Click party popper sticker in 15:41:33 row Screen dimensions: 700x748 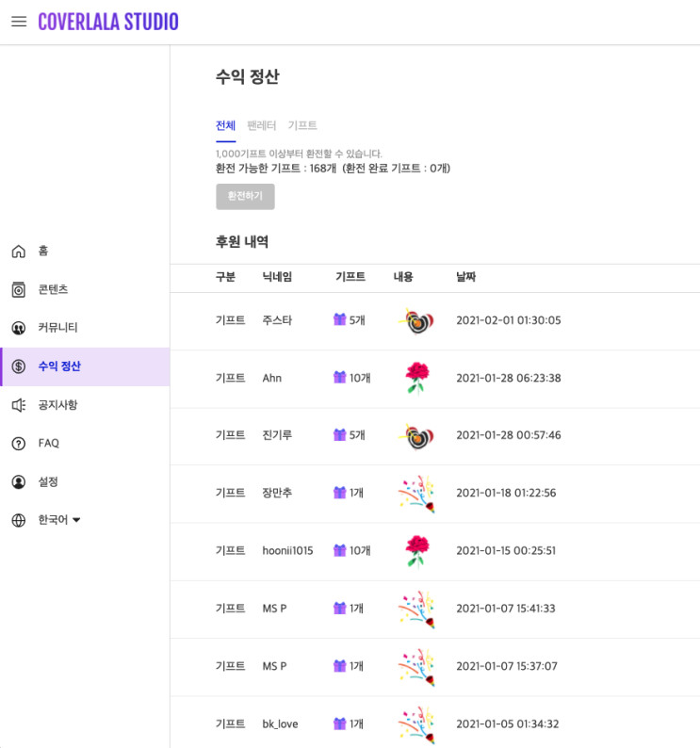[416, 610]
